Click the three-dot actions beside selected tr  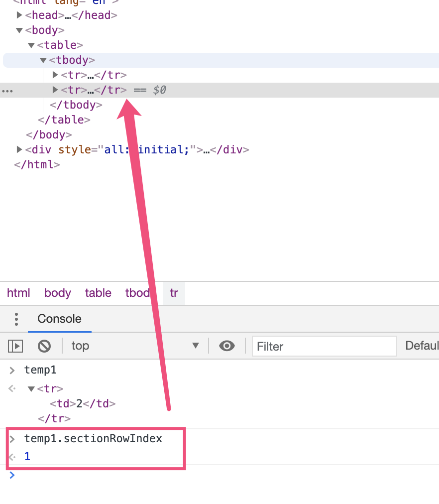click(x=7, y=91)
